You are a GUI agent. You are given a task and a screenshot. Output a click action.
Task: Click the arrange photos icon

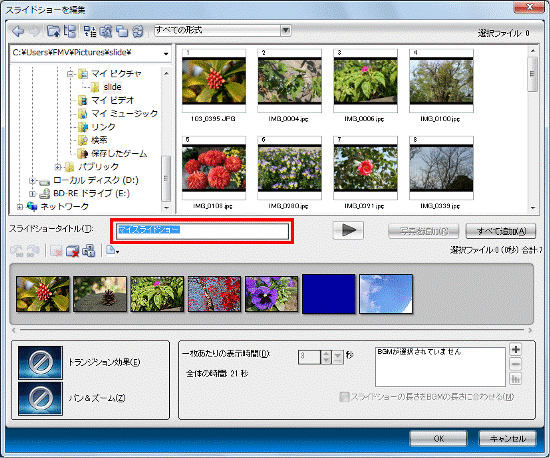88,251
